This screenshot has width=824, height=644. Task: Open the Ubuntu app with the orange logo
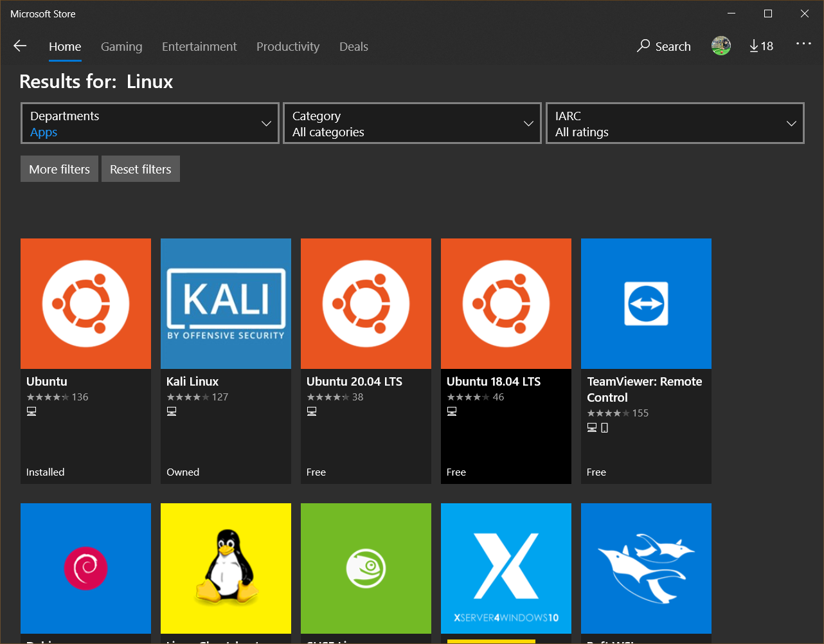point(85,303)
